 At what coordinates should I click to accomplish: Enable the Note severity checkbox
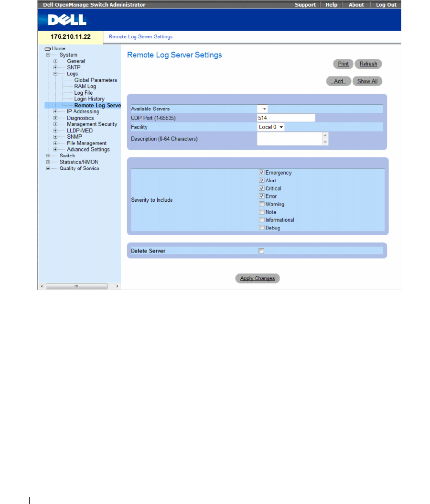(262, 212)
